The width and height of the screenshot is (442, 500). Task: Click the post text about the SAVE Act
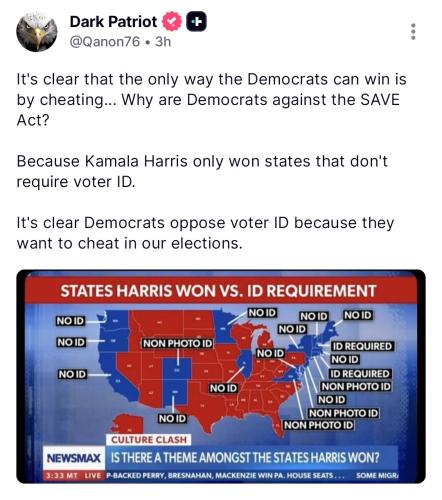tap(211, 100)
